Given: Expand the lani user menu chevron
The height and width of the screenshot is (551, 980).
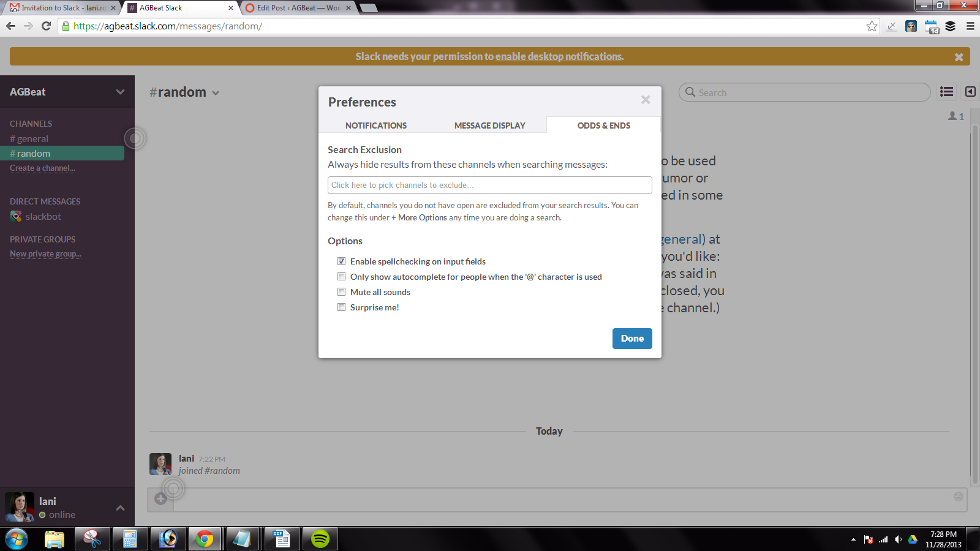Looking at the screenshot, I should pos(120,508).
